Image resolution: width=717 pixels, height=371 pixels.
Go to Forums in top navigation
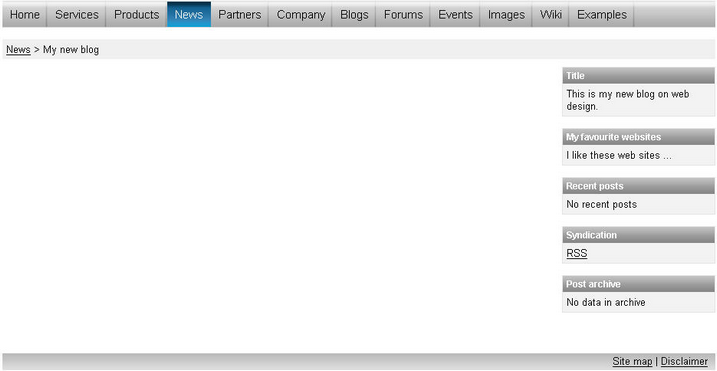coord(403,15)
